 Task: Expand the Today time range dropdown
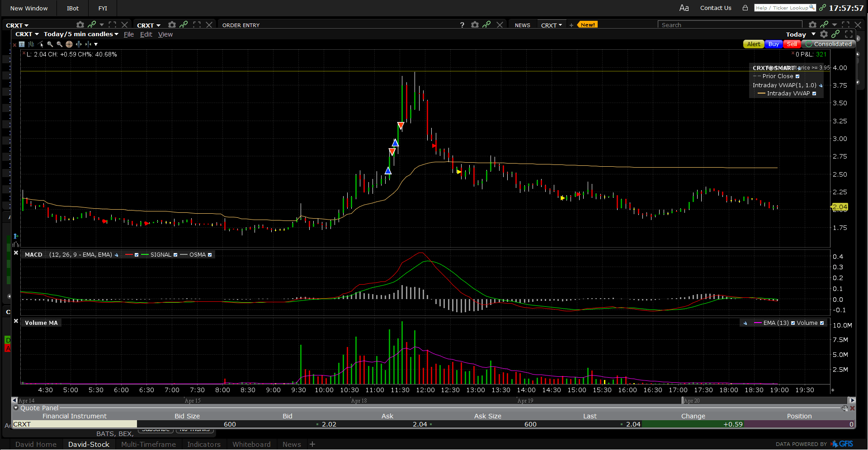[813, 34]
